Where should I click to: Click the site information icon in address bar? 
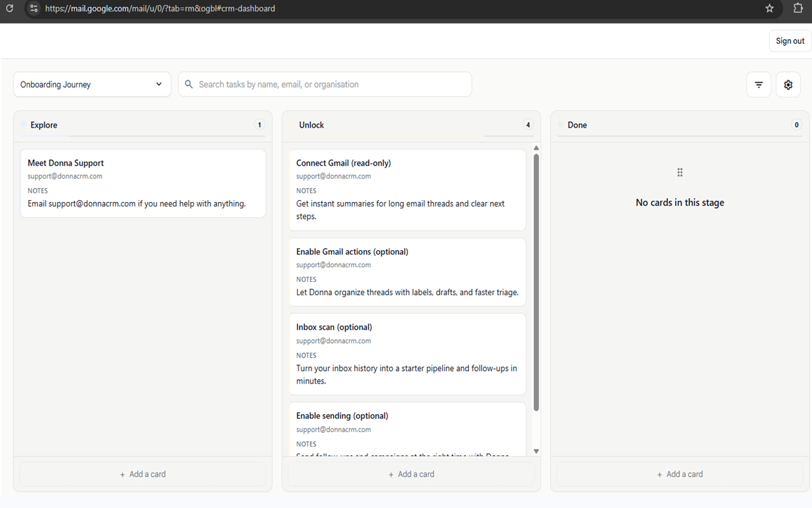pyautogui.click(x=34, y=8)
